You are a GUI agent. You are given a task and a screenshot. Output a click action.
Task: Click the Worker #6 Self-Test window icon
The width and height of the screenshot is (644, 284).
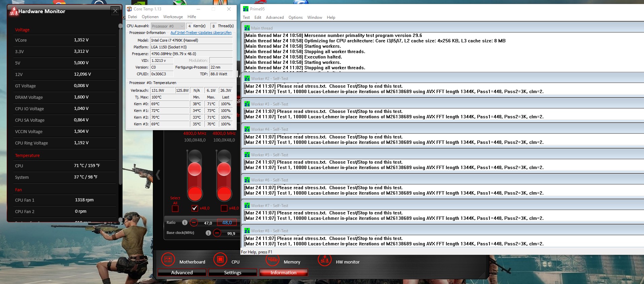point(247,180)
